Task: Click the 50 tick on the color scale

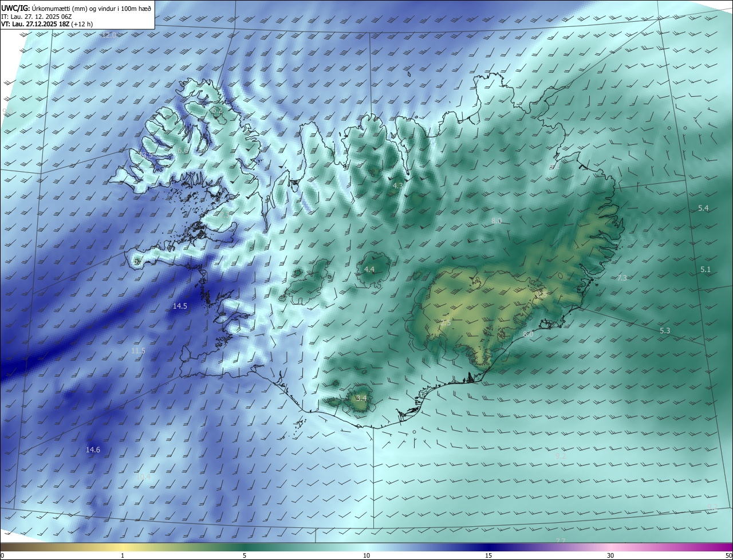Action: coord(728,555)
